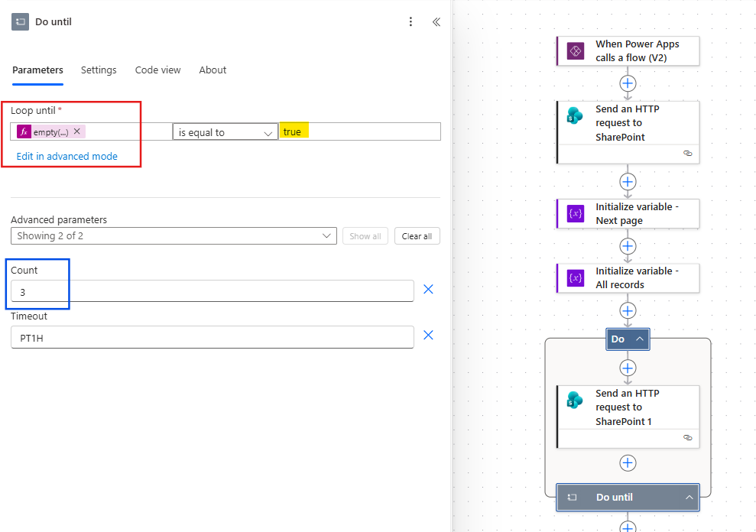Click the Power Apps trigger icon
Screen dimensions: 756x532
coord(576,51)
